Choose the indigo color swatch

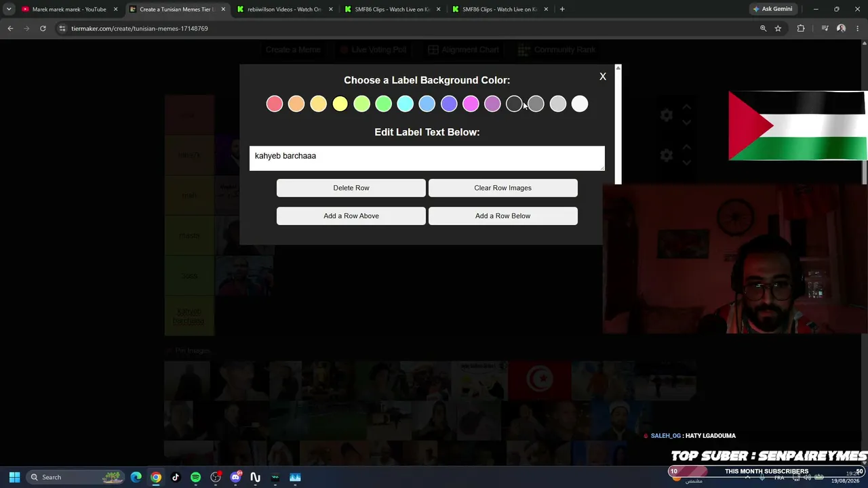[449, 104]
